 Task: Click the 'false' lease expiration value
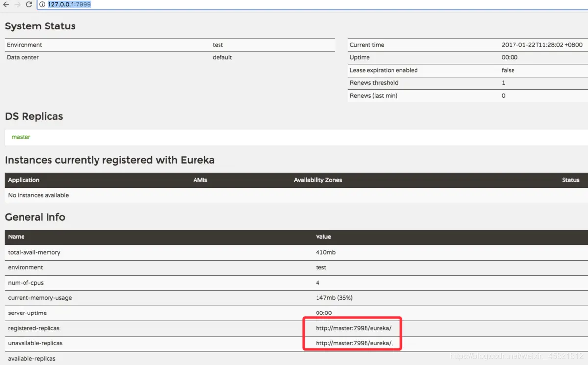tap(508, 70)
